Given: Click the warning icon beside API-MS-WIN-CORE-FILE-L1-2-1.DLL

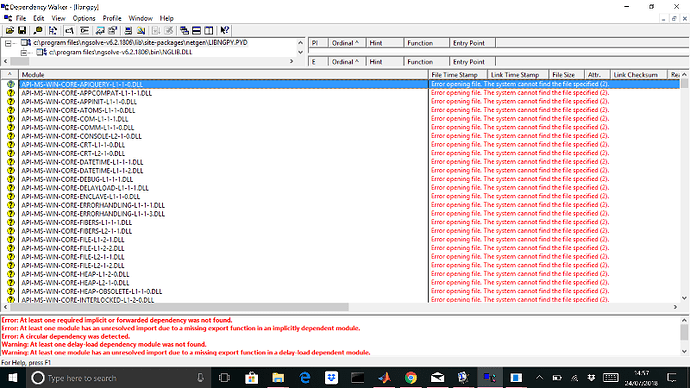Looking at the screenshot, I should (x=11, y=239).
